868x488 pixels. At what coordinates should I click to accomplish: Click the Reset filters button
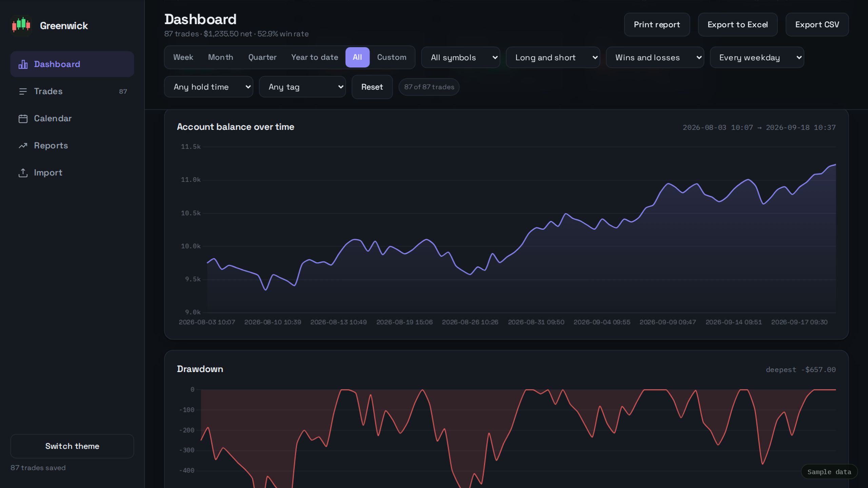coord(372,87)
